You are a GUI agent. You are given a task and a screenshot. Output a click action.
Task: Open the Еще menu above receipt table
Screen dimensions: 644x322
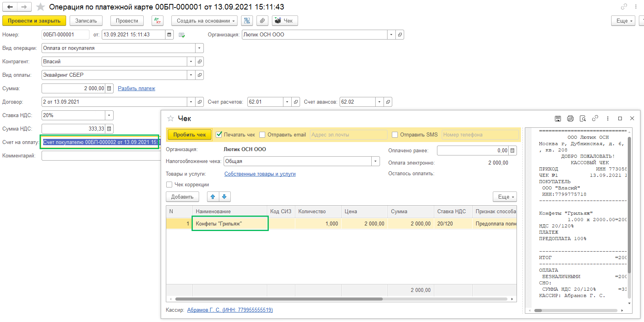click(505, 197)
